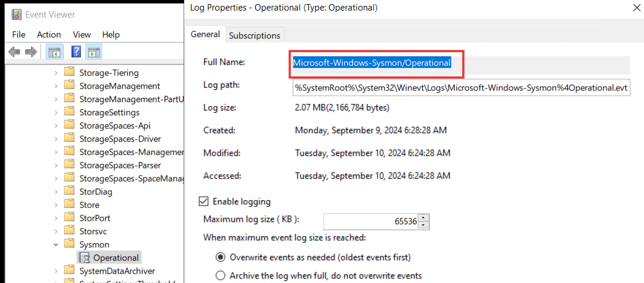Toggle the Show/Hide Action Pane icon

coord(94,52)
